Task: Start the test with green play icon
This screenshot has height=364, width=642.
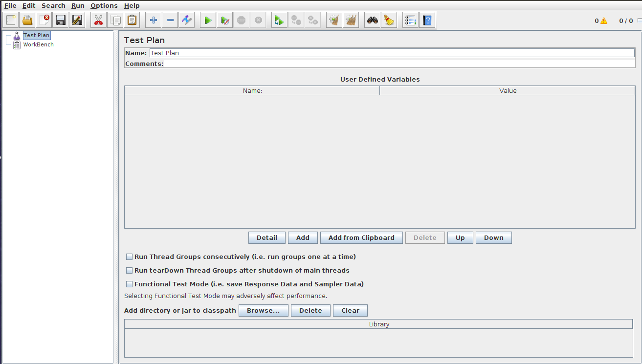Action: coord(208,21)
